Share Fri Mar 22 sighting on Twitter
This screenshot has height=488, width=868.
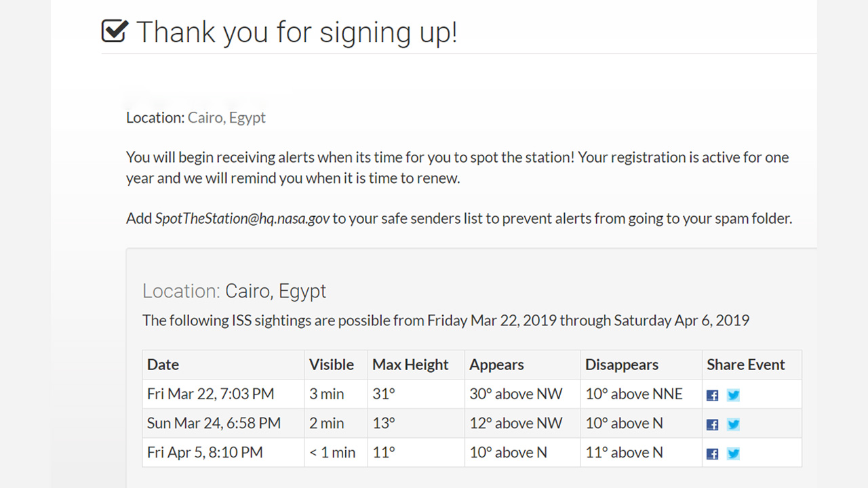tap(733, 395)
